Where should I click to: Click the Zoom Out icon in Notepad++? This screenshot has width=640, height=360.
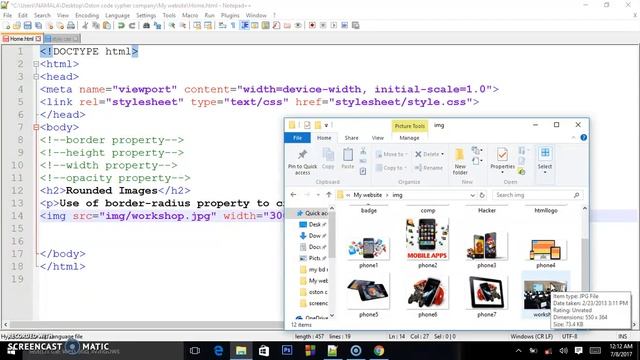(x=183, y=25)
